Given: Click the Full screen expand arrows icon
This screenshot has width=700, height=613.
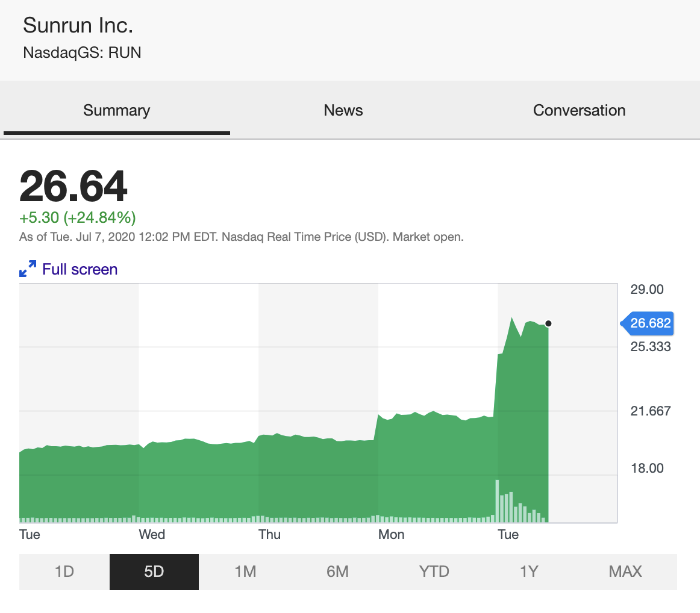Looking at the screenshot, I should (28, 269).
